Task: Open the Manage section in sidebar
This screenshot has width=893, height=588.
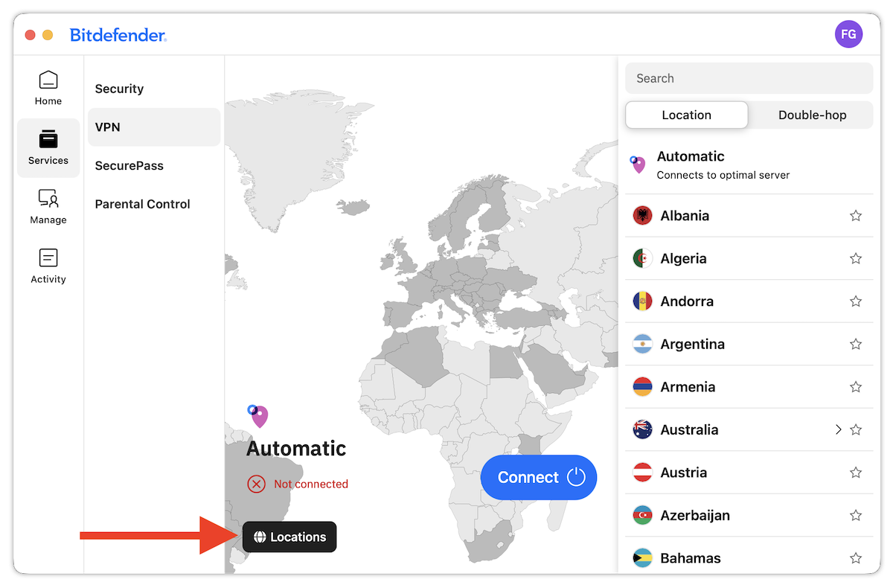Action: tap(48, 208)
